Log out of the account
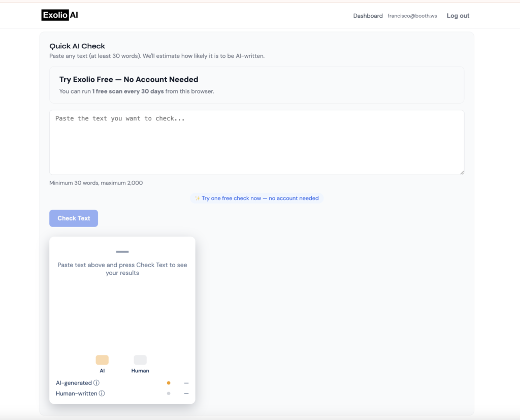This screenshot has width=520, height=420. (x=458, y=16)
